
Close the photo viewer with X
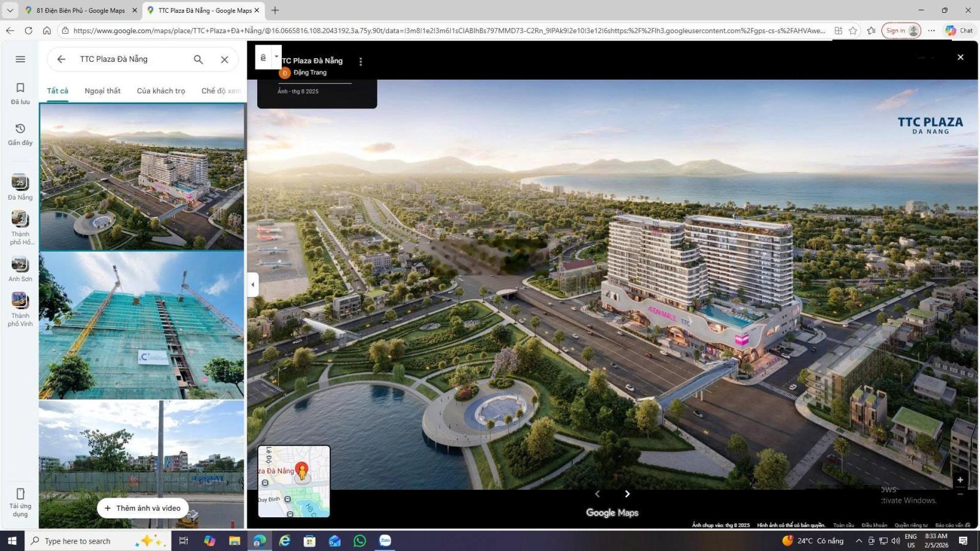click(x=960, y=57)
